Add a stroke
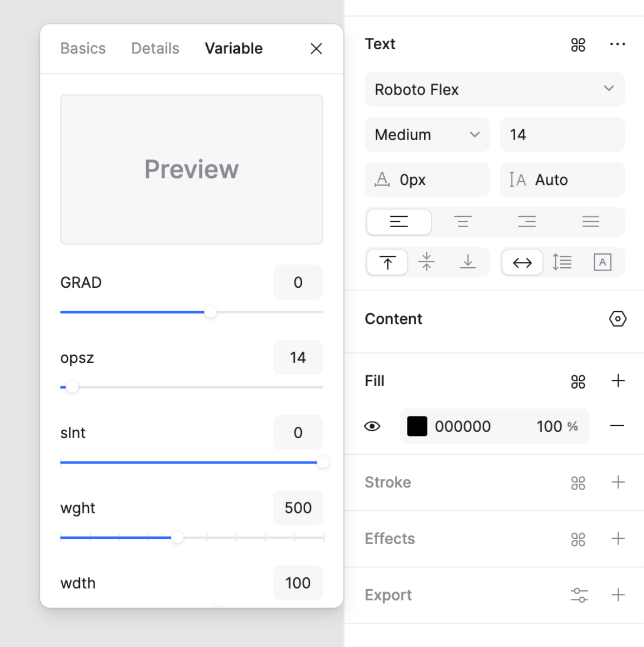 [x=618, y=483]
